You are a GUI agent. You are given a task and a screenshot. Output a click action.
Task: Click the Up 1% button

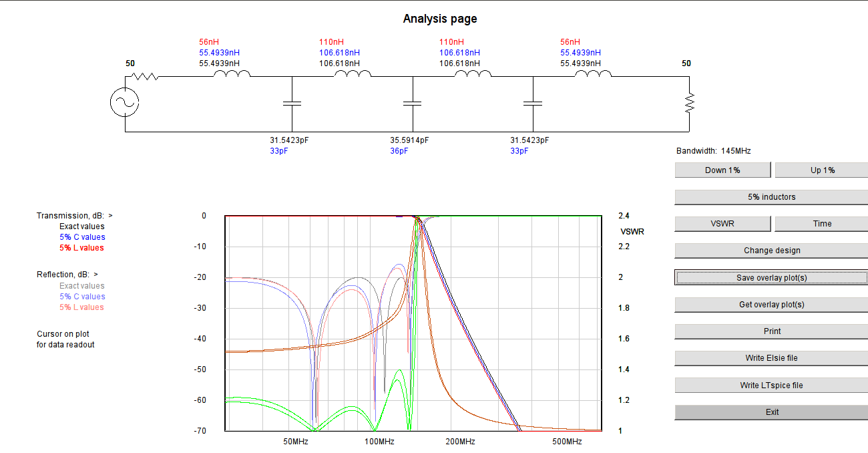pos(821,170)
